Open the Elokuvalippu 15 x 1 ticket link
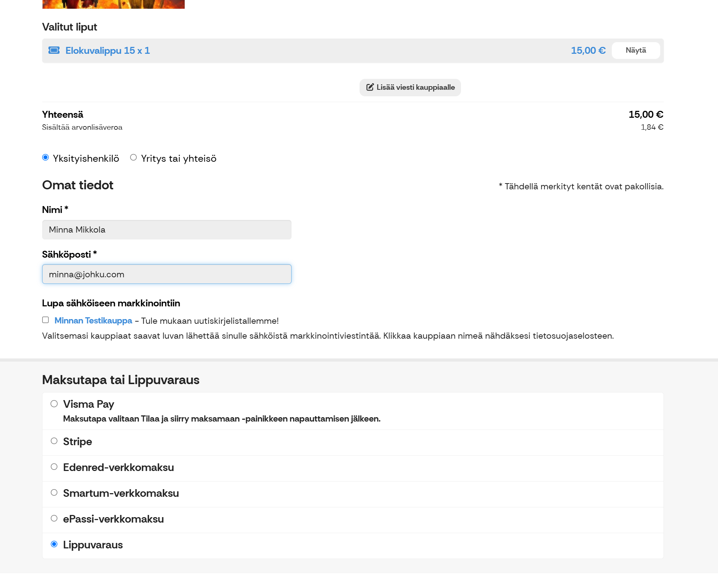This screenshot has height=588, width=718. [x=108, y=51]
